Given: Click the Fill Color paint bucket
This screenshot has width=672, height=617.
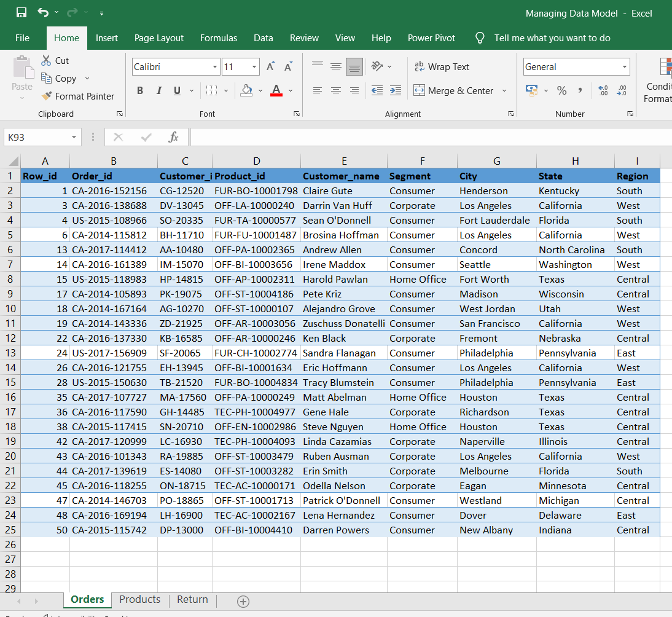Looking at the screenshot, I should pyautogui.click(x=246, y=90).
